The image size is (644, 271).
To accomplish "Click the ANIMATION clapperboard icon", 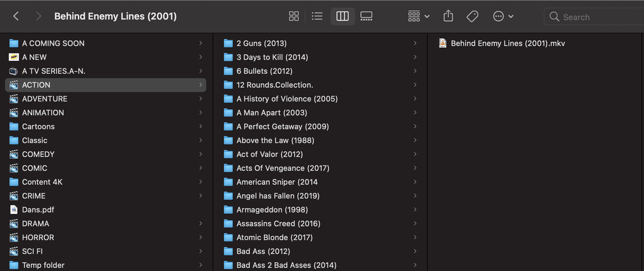I will (14, 113).
